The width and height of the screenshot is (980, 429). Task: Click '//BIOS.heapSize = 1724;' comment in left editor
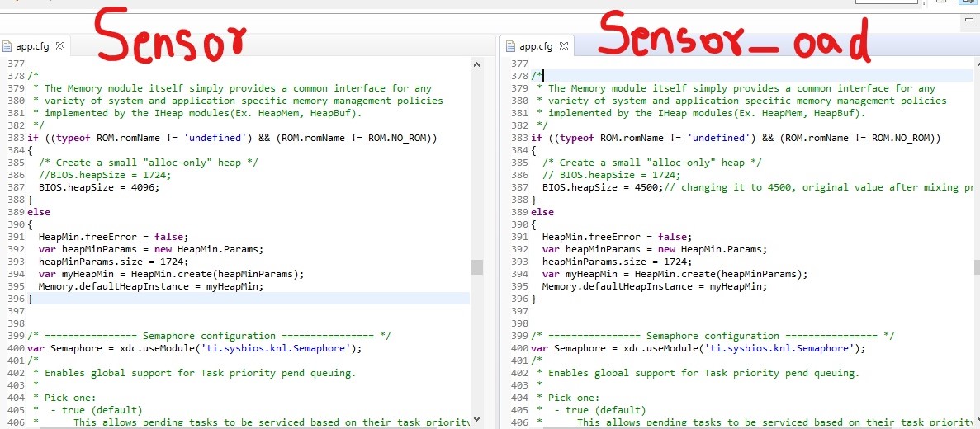(x=105, y=175)
